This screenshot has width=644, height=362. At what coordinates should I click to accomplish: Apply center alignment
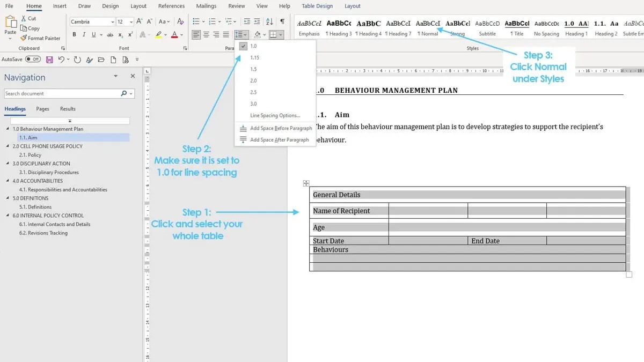coord(207,34)
